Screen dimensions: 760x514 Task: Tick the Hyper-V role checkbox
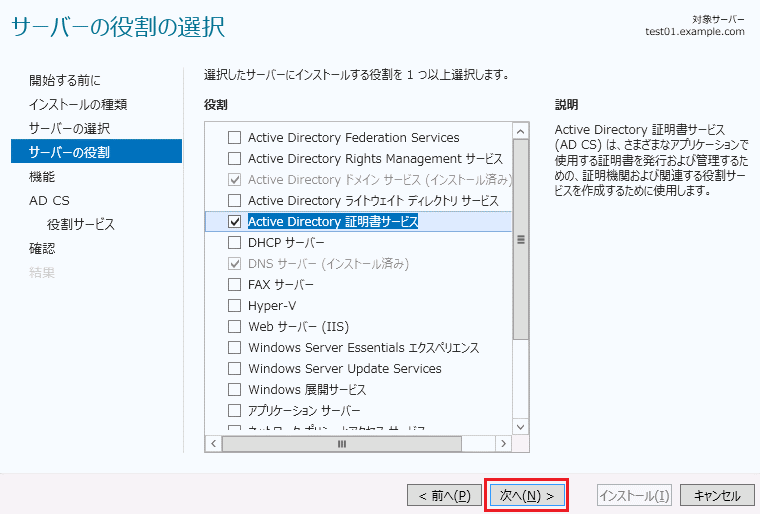pyautogui.click(x=235, y=305)
